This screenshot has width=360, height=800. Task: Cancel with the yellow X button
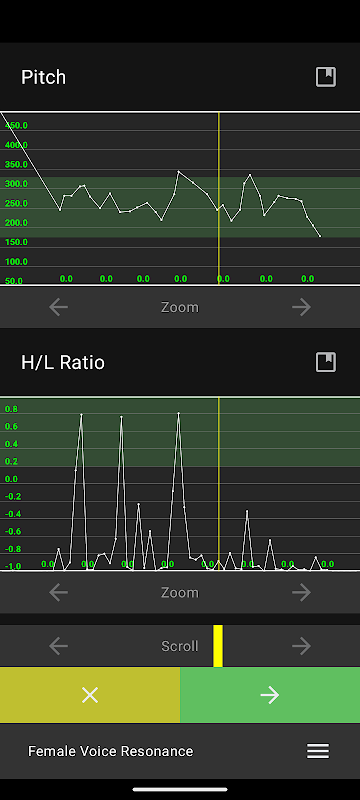click(x=90, y=695)
